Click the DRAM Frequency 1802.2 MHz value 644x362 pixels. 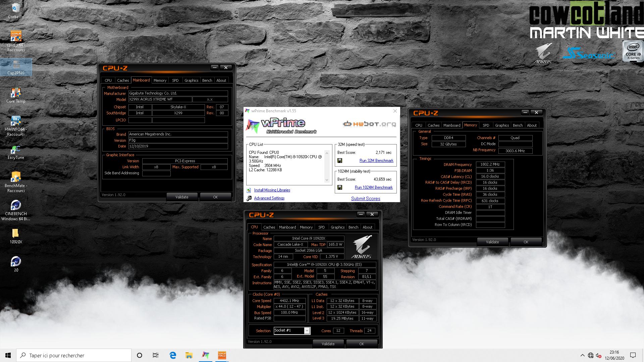click(490, 165)
